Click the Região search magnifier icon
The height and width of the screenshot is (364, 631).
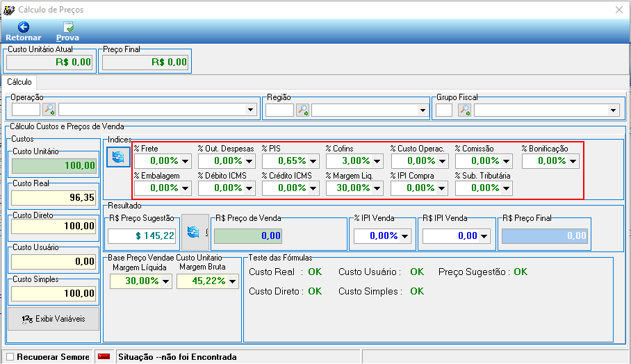point(302,109)
